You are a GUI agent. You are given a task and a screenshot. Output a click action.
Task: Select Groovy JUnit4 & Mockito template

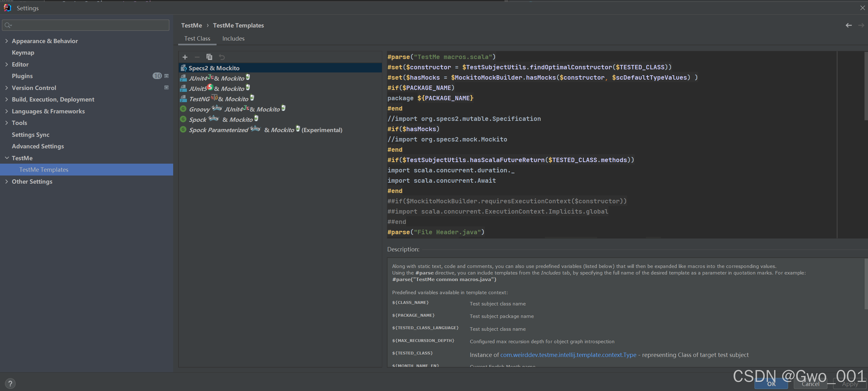[x=280, y=109]
